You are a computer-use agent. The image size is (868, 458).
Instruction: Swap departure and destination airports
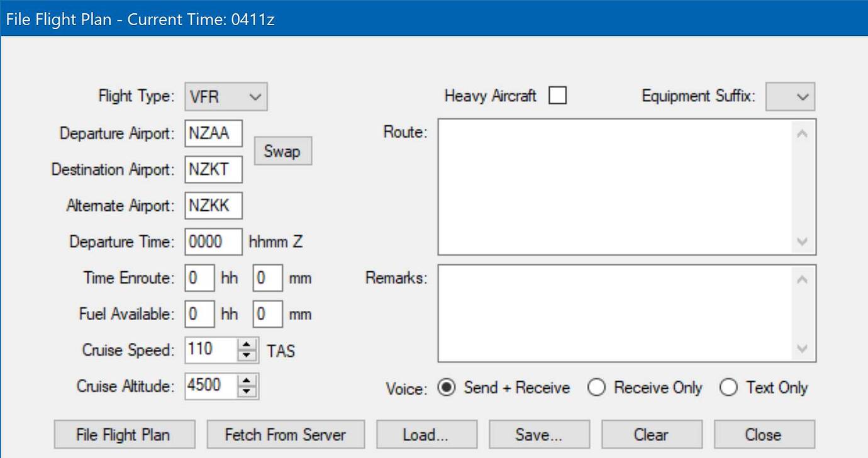282,150
